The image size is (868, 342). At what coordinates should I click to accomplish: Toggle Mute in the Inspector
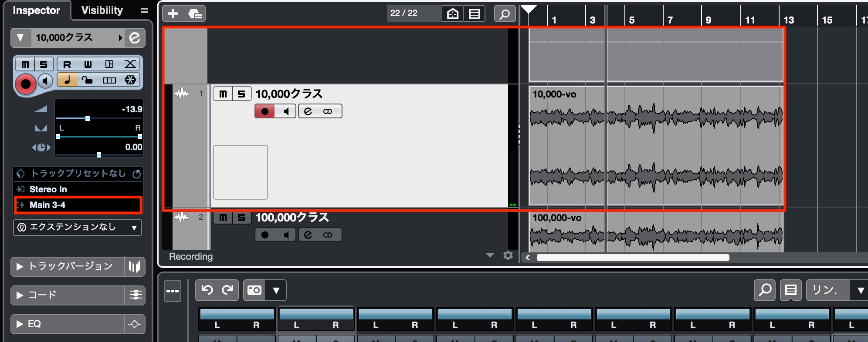[x=25, y=64]
